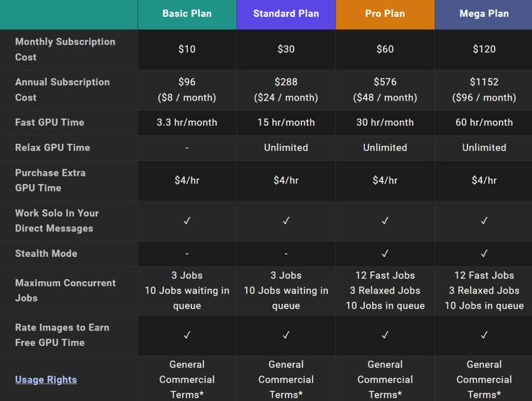Click the Monthly Subscription Cost row label
The image size is (532, 401).
pyautogui.click(x=65, y=49)
